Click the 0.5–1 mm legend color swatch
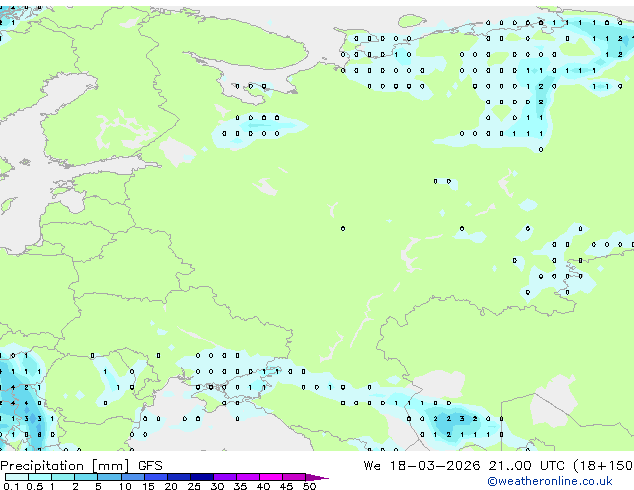Image resolution: width=634 pixels, height=490 pixels. (x=40, y=477)
